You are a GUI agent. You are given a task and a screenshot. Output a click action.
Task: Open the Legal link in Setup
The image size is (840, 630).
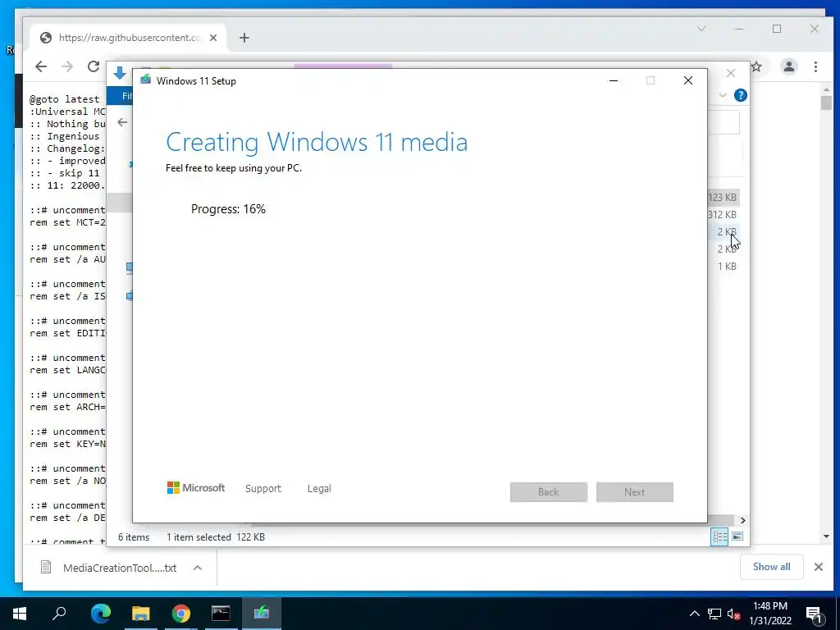(x=319, y=489)
